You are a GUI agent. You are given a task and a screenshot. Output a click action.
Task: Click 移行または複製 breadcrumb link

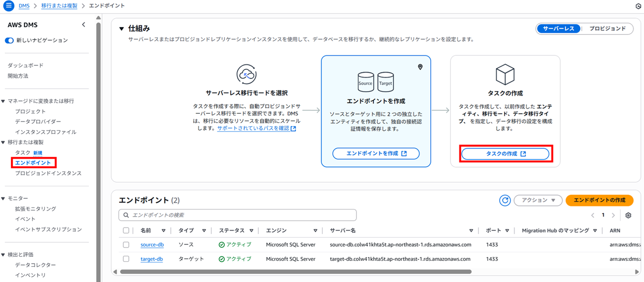pyautogui.click(x=59, y=6)
